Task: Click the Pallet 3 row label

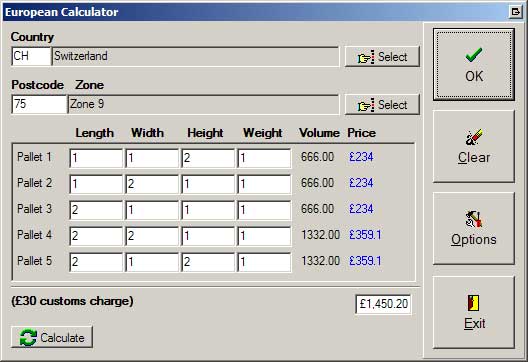Action: coord(34,209)
